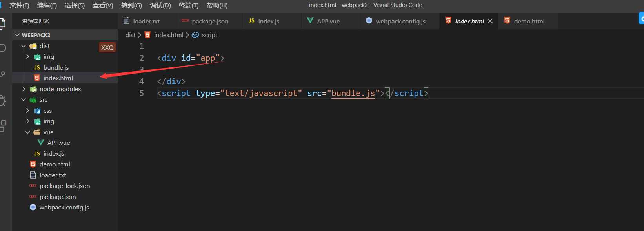Open the Explorer view in activity bar

tap(2, 24)
